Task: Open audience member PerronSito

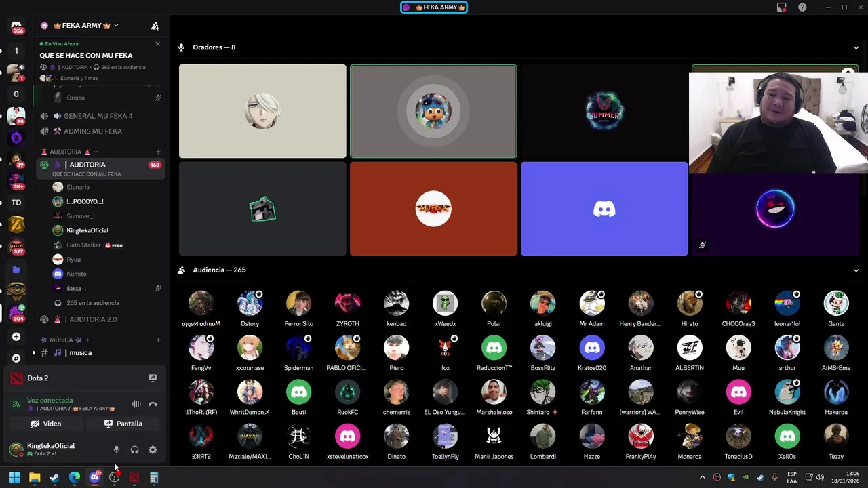Action: tap(298, 309)
